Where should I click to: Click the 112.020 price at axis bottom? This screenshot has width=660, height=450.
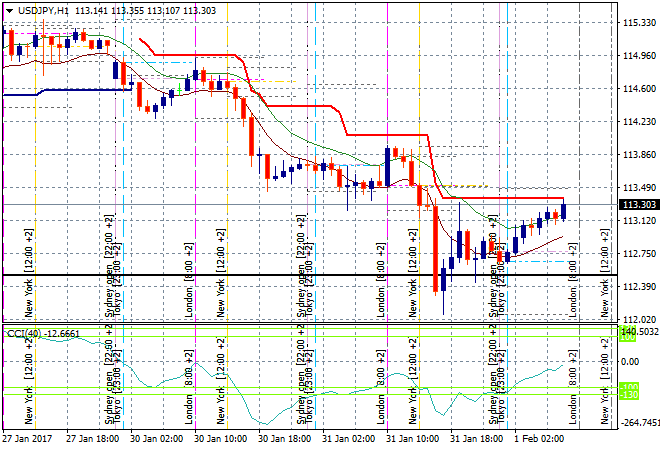point(637,319)
